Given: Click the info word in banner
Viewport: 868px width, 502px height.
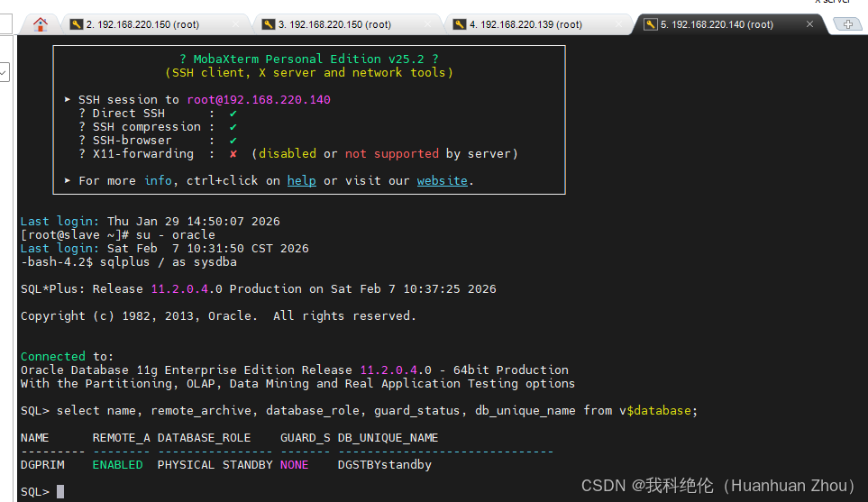Looking at the screenshot, I should coord(158,181).
